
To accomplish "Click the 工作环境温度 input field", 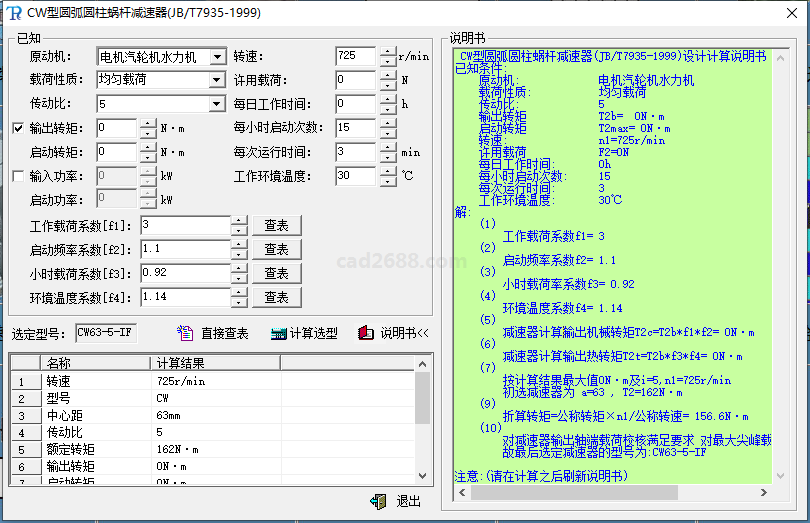I will (x=356, y=176).
